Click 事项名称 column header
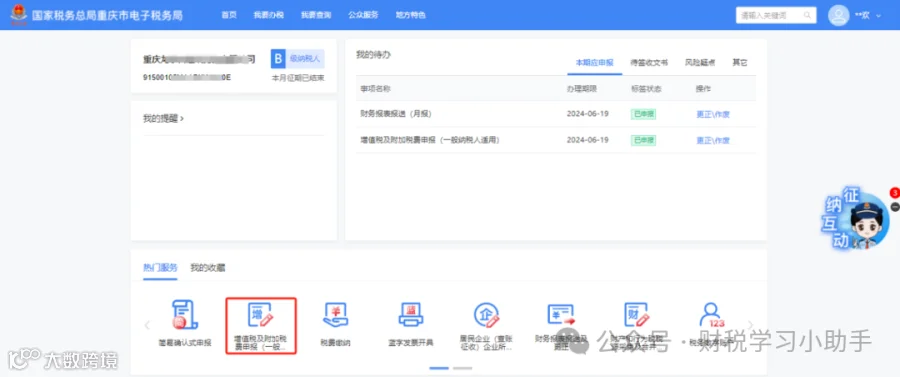Screen dimensions: 900x377 tap(375, 89)
